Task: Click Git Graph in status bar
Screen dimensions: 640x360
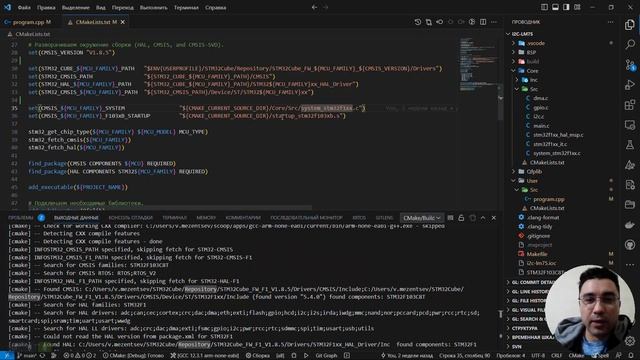Action: pyautogui.click(x=326, y=356)
